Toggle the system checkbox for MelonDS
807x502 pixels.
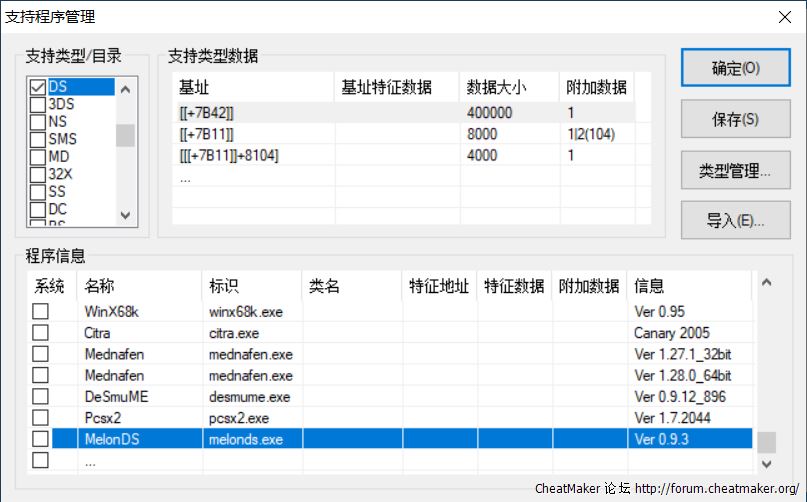click(x=40, y=439)
